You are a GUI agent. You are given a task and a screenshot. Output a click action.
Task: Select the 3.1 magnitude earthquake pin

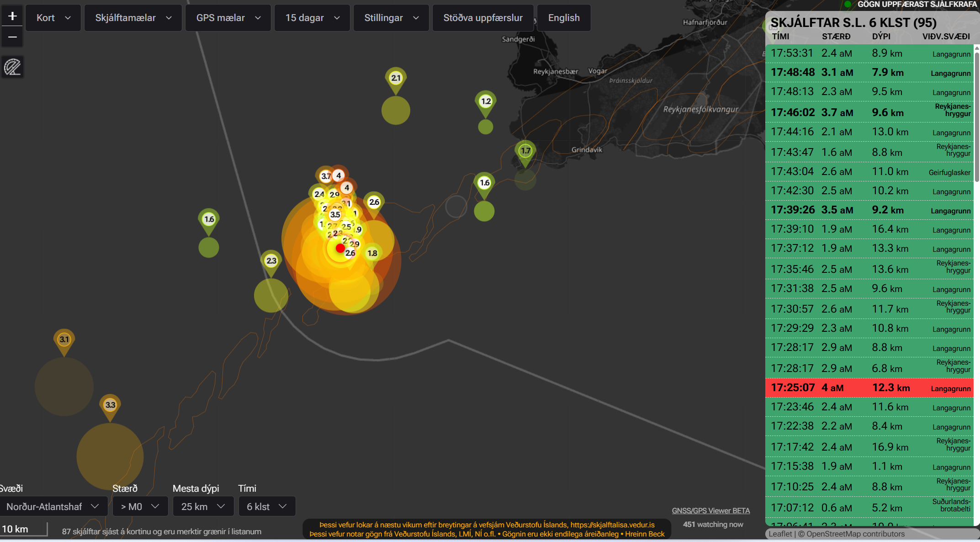pyautogui.click(x=64, y=340)
